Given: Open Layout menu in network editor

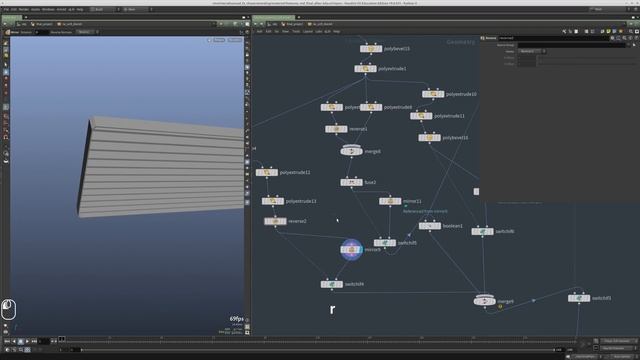Looking at the screenshot, I should click(x=308, y=31).
